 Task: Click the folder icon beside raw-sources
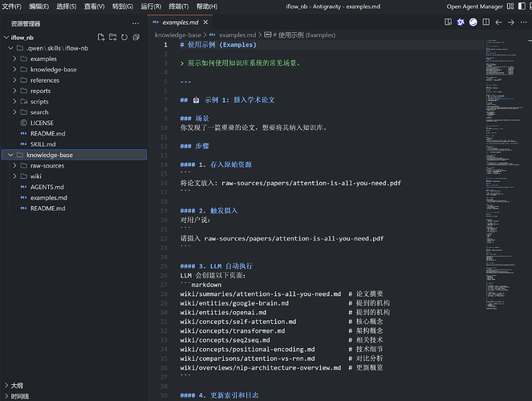(x=24, y=166)
